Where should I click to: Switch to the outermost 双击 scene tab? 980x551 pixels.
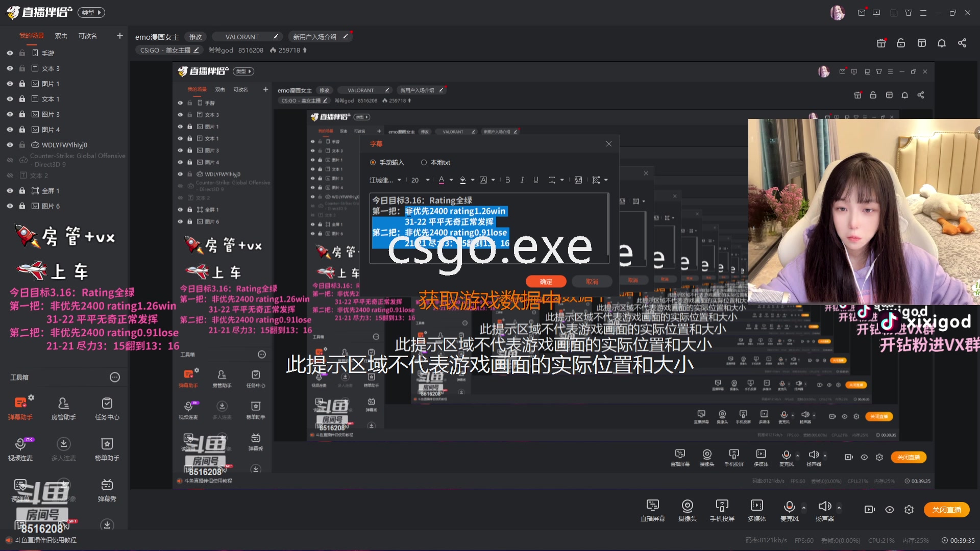pyautogui.click(x=61, y=36)
